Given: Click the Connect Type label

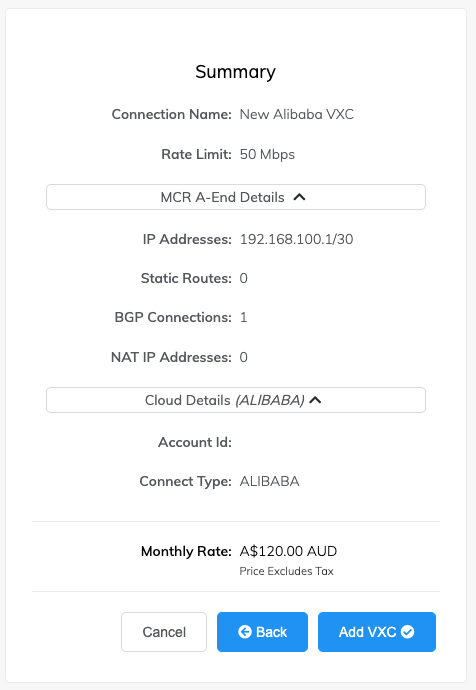Looking at the screenshot, I should coord(185,481).
